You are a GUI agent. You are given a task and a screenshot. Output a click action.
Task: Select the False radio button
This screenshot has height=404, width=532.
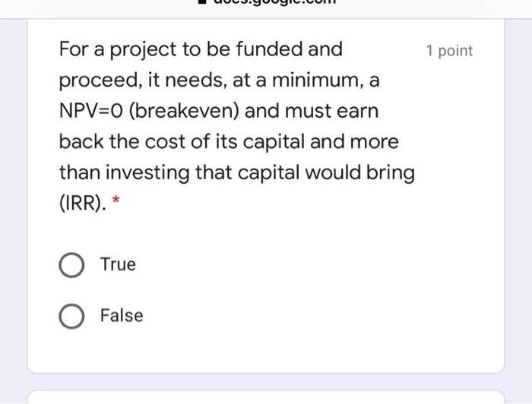coord(71,316)
